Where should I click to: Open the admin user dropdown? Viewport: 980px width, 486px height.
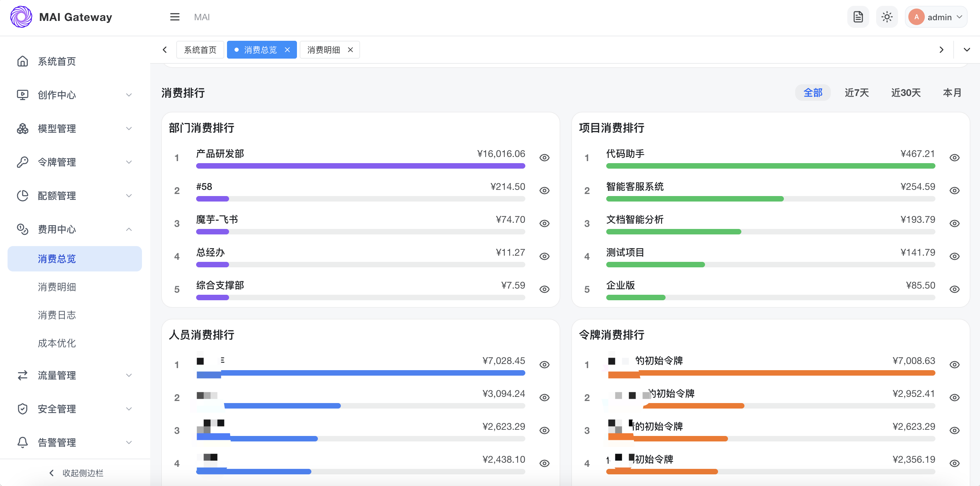click(x=936, y=17)
